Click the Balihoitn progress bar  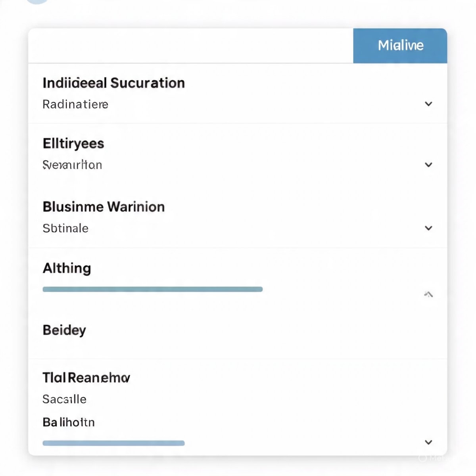(113, 443)
